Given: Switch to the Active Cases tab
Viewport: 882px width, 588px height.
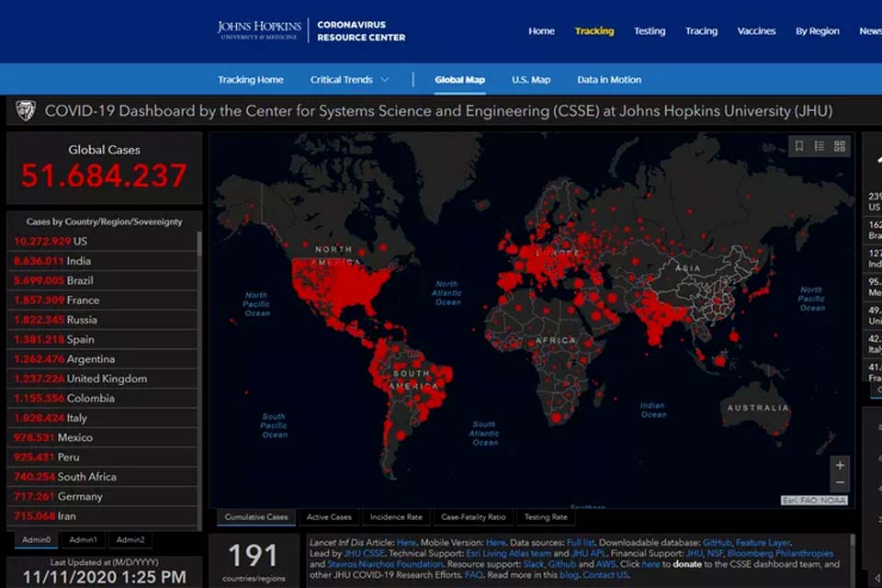Looking at the screenshot, I should [x=329, y=517].
